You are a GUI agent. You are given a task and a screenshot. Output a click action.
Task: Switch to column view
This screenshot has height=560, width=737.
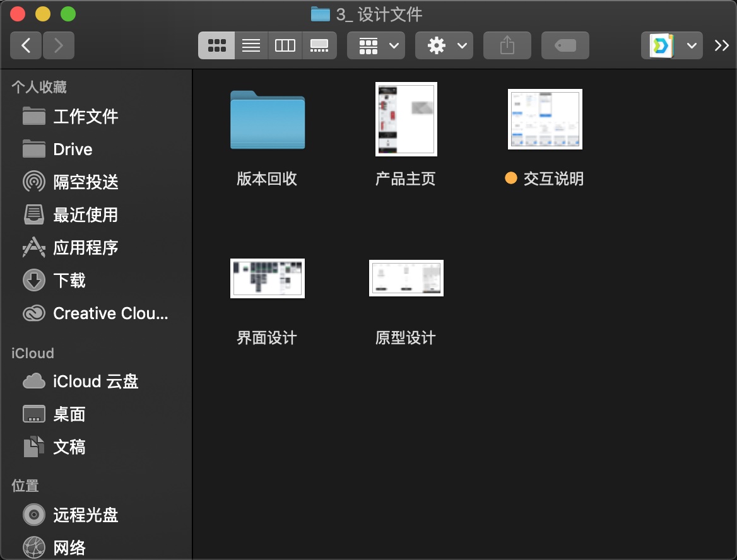coord(285,45)
